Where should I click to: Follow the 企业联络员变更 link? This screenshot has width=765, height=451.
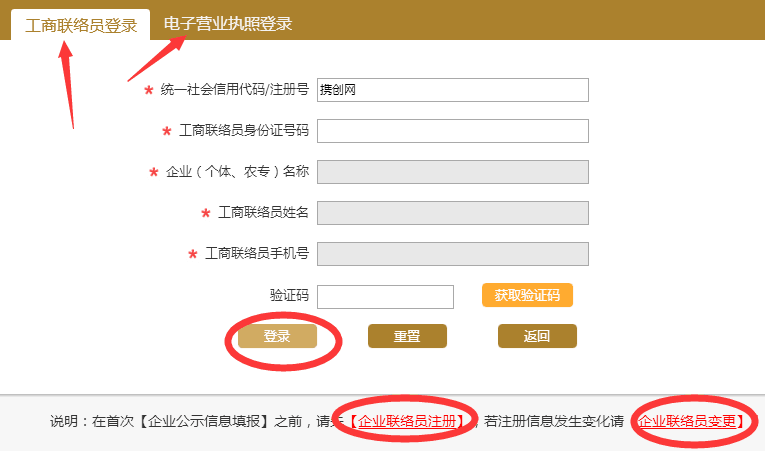[x=689, y=422]
